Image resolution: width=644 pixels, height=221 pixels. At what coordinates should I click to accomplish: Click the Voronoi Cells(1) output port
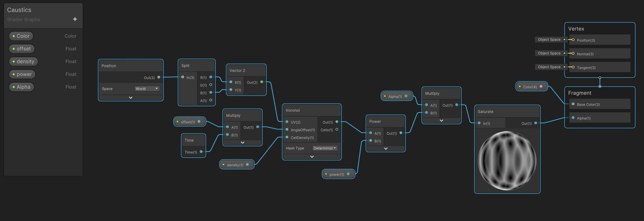click(x=337, y=129)
